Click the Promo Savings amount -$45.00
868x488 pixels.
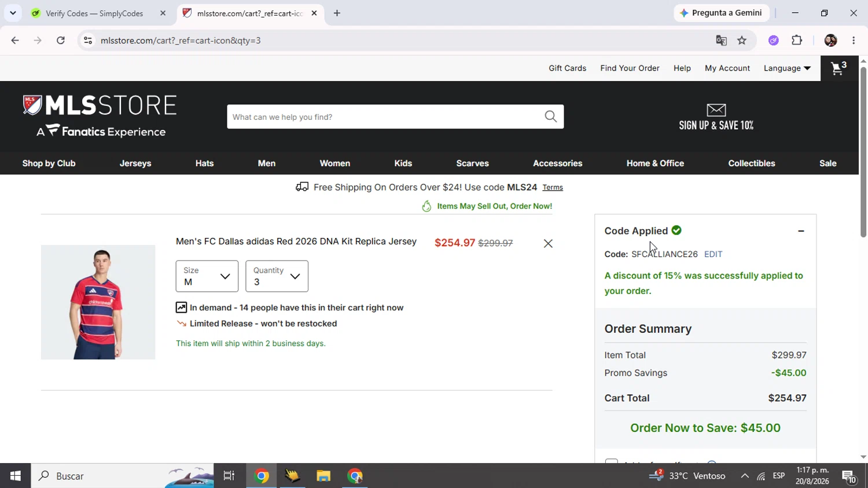point(789,373)
